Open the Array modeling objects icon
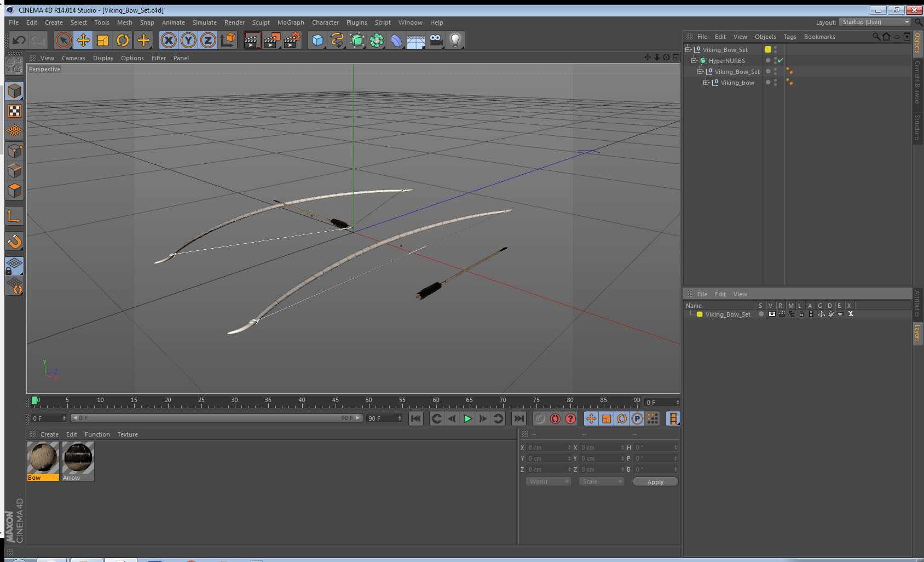Image resolution: width=924 pixels, height=562 pixels. tap(377, 40)
